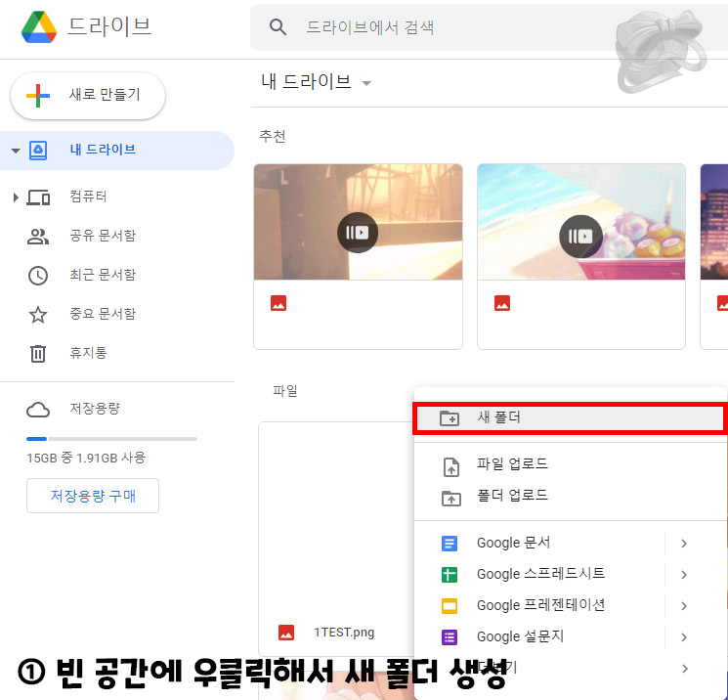This screenshot has width=728, height=700.
Task: Click the '중요 문서함' star icon
Action: coord(38,315)
